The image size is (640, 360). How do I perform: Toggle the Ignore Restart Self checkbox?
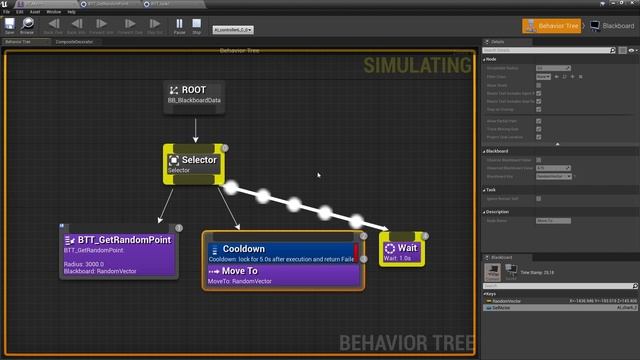[x=538, y=199]
